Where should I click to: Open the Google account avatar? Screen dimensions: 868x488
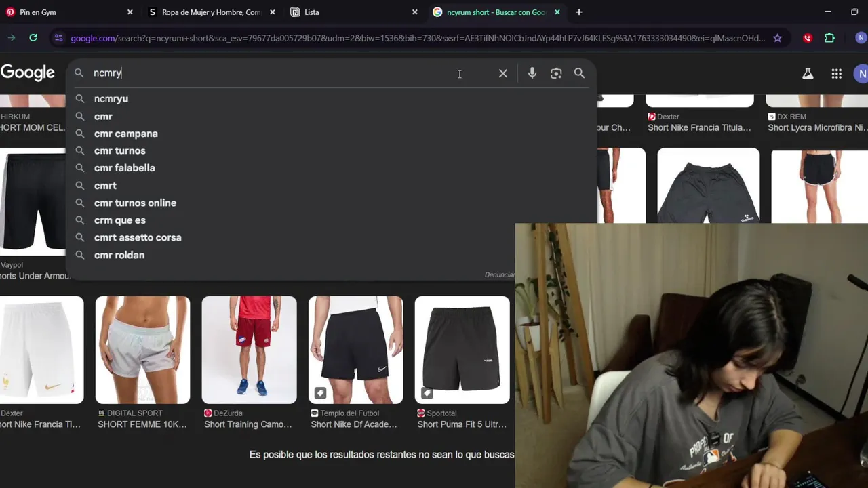click(x=862, y=73)
